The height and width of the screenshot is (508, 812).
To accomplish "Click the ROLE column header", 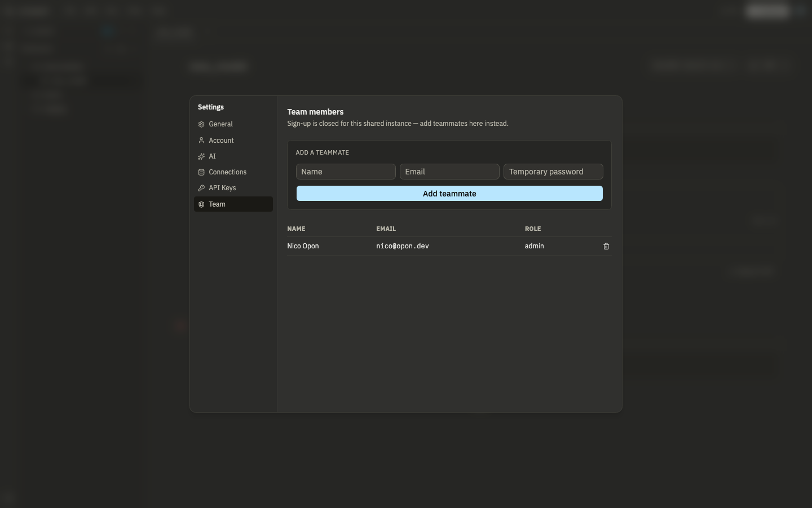I will (x=533, y=229).
